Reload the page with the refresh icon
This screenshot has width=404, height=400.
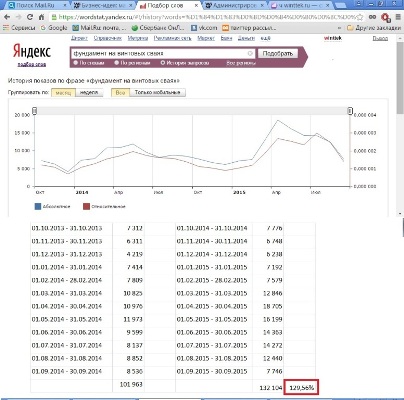tap(30, 17)
